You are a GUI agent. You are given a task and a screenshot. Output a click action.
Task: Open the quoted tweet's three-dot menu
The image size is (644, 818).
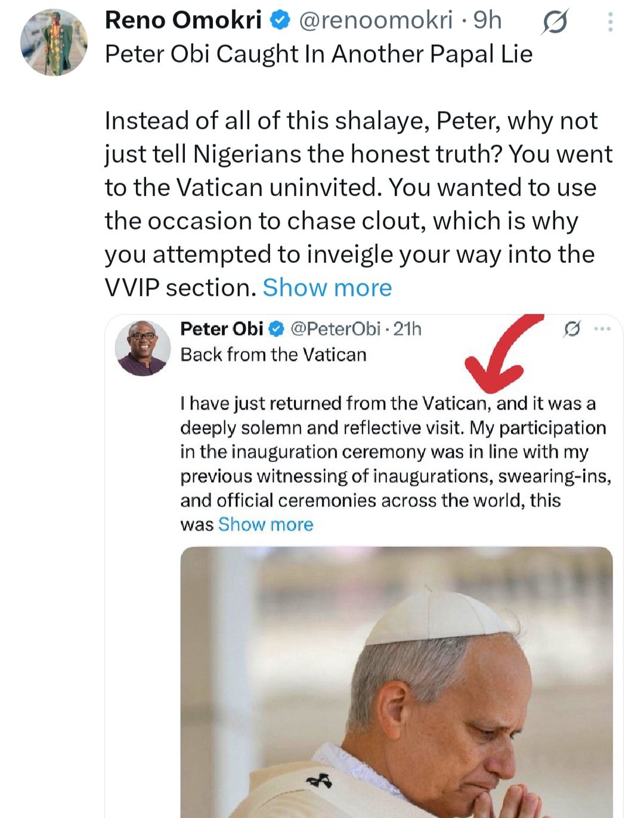[x=602, y=329]
